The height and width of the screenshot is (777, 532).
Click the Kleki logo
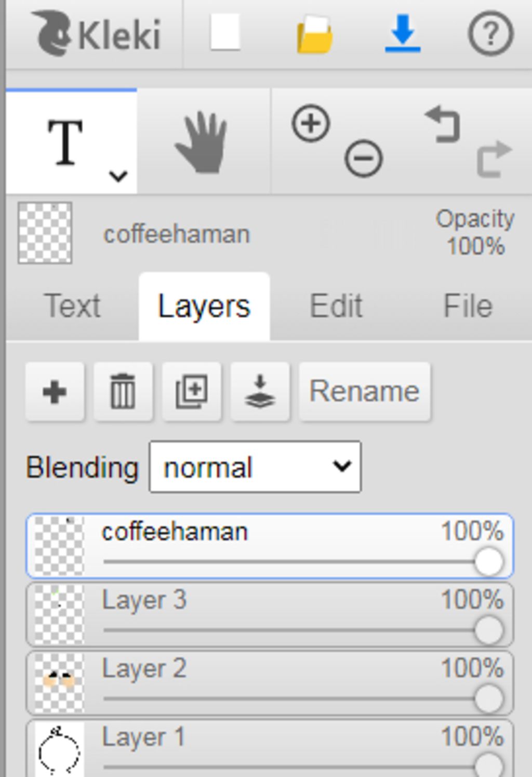coord(97,34)
